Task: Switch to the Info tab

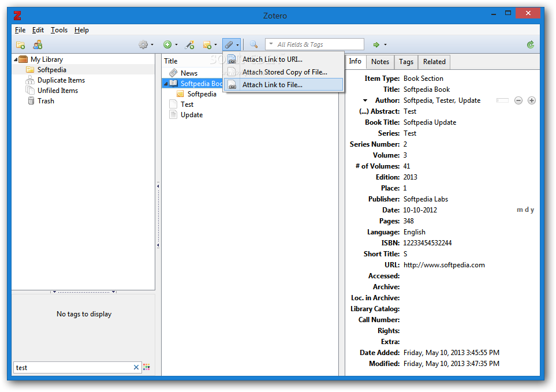Action: tap(355, 61)
